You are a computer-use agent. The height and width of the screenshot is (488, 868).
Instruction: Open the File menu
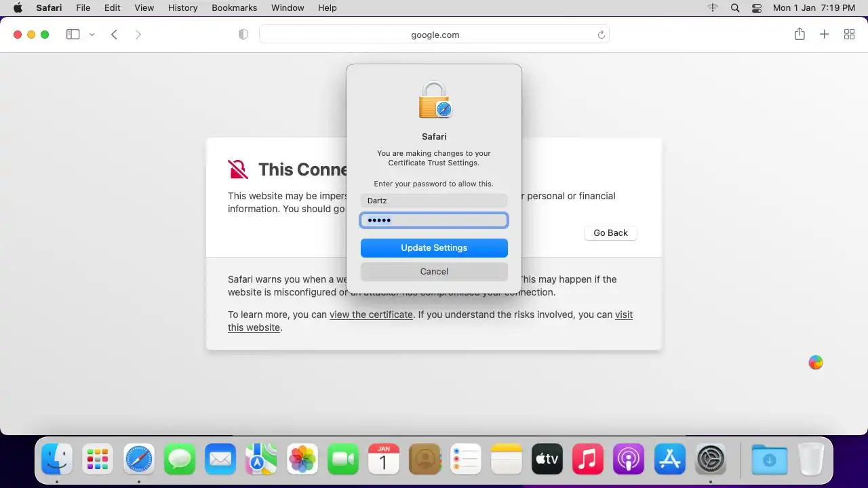83,8
